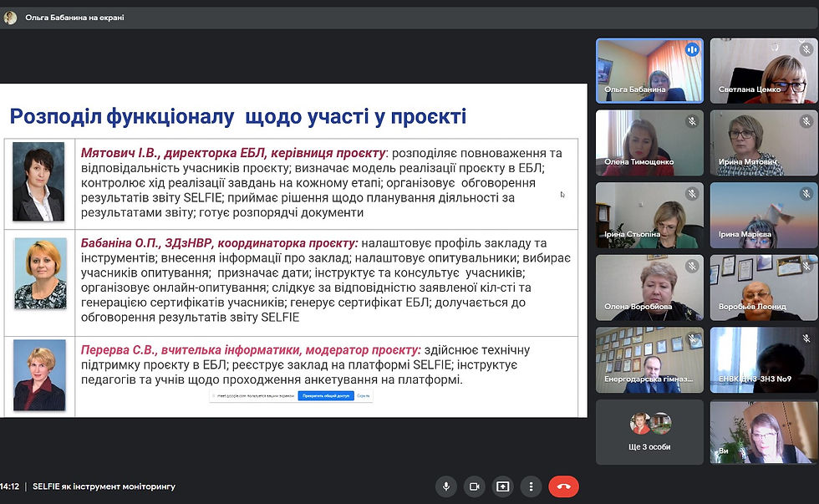Mute the microphone in the call controls
819x504 pixels.
click(x=445, y=486)
